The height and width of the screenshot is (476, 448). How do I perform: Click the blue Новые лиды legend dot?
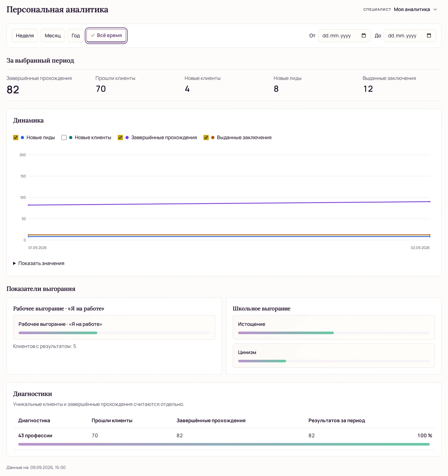click(22, 138)
